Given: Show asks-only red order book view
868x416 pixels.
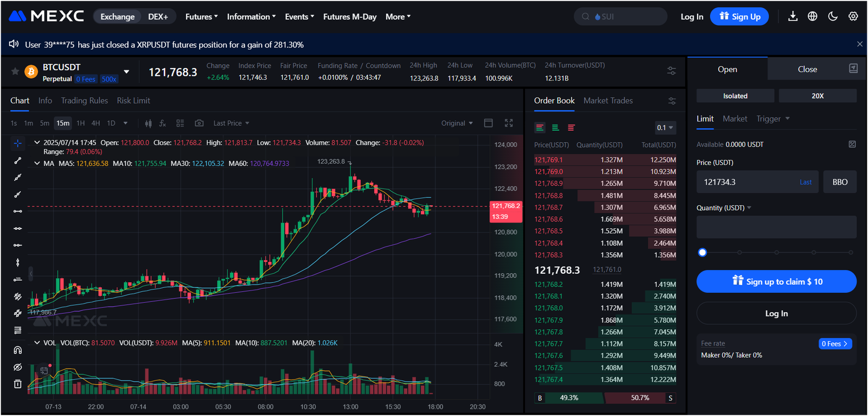Looking at the screenshot, I should [x=571, y=128].
